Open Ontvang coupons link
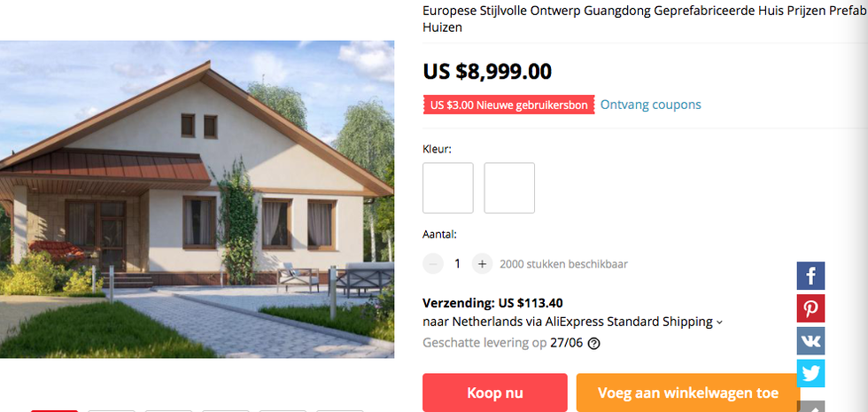Viewport: 868px width, 412px height. (x=650, y=105)
